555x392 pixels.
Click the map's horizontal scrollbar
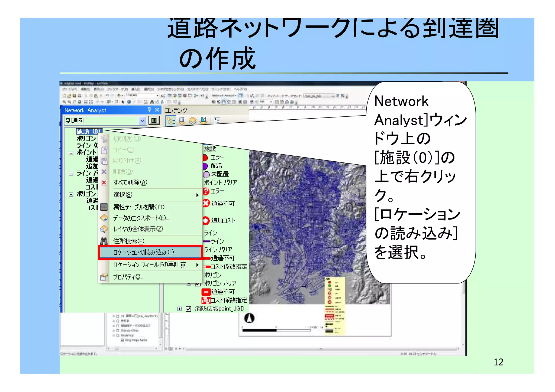(x=321, y=349)
